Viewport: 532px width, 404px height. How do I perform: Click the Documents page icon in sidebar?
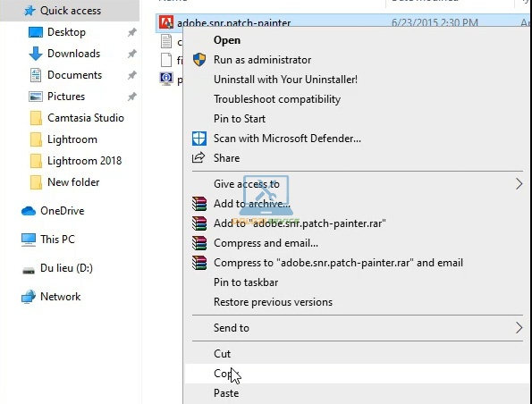point(36,75)
